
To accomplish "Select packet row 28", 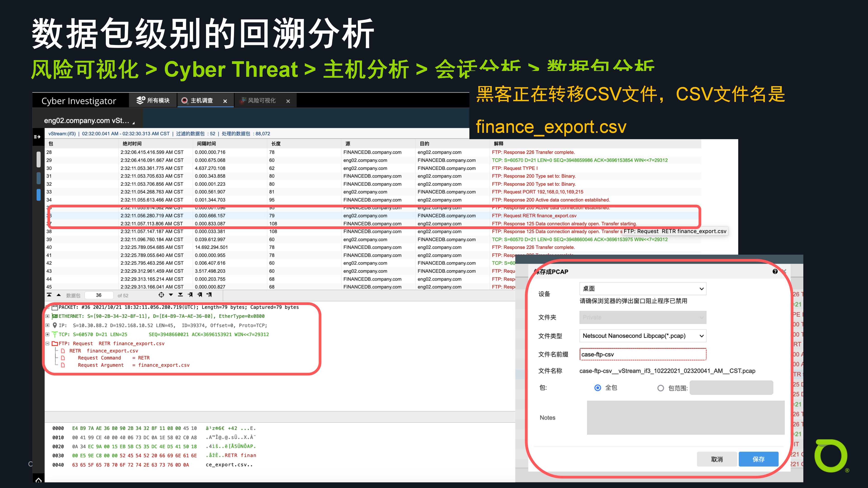I will click(x=373, y=152).
